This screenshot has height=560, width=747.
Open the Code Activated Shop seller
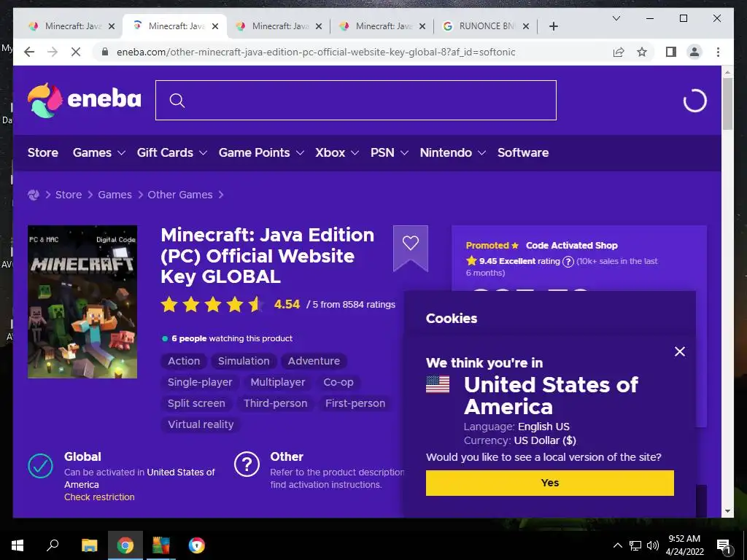point(572,246)
